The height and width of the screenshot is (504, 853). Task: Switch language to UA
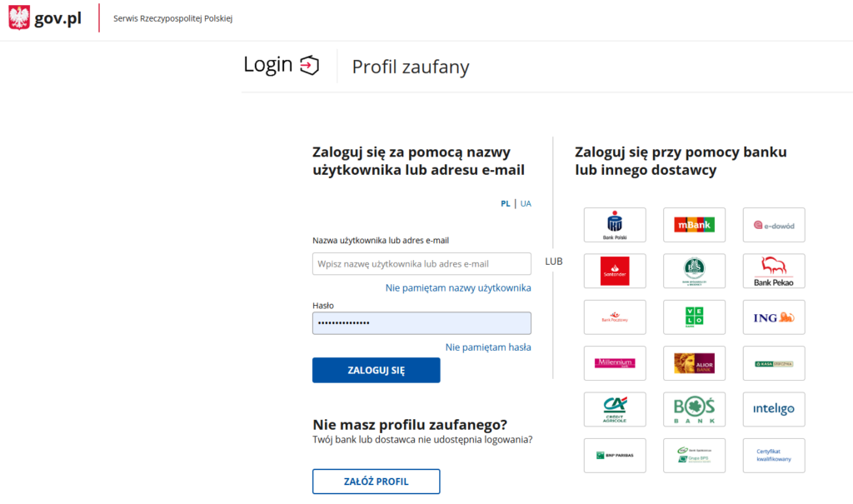coord(526,203)
